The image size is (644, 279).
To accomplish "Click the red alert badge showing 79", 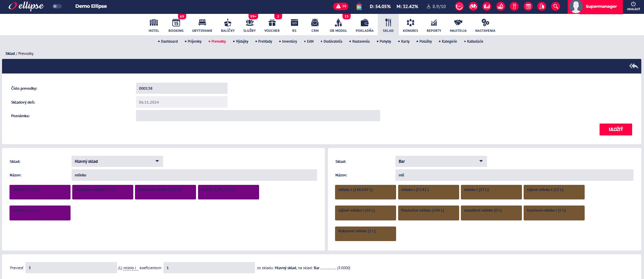I will pos(341,6).
